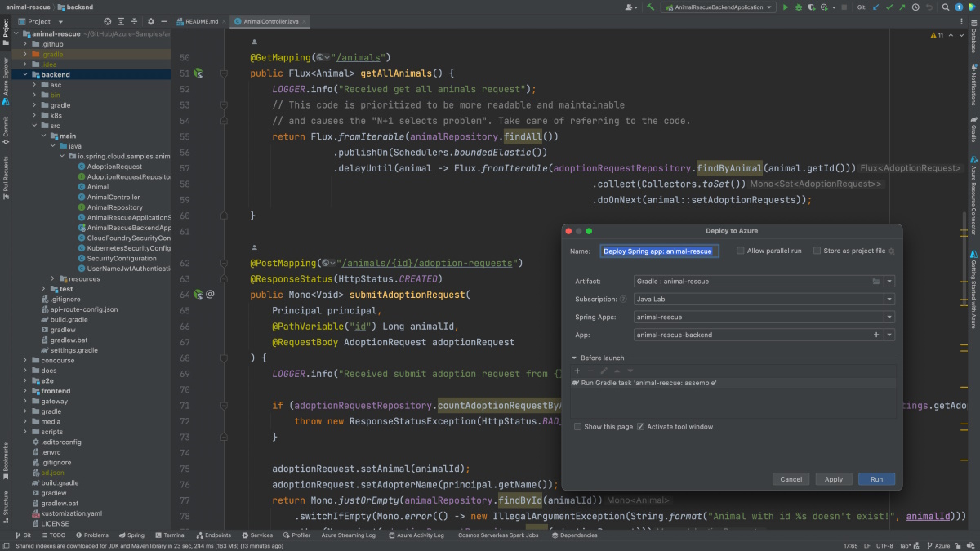Collapse the Before launch section
The height and width of the screenshot is (551, 980).
574,358
